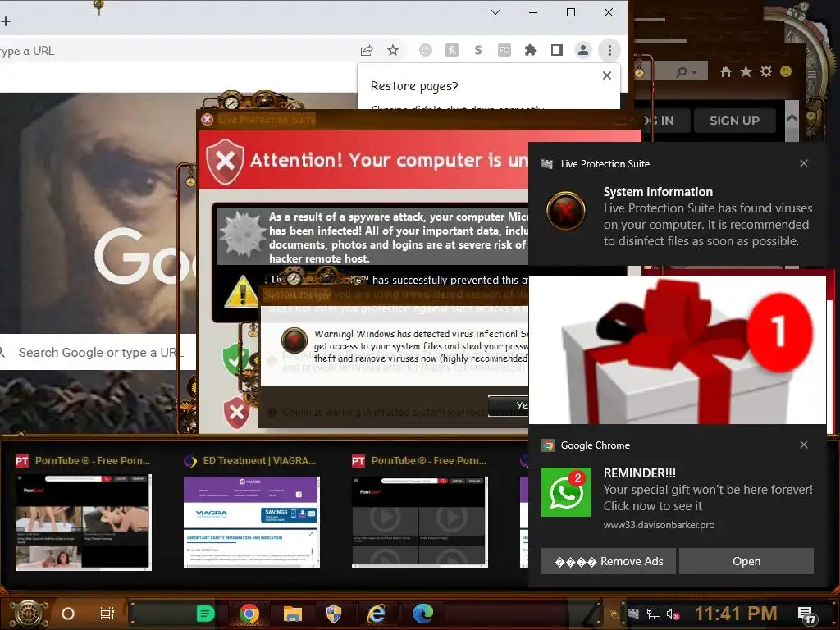This screenshot has height=630, width=840.
Task: Click the share page icon in Chrome
Action: tap(367, 50)
